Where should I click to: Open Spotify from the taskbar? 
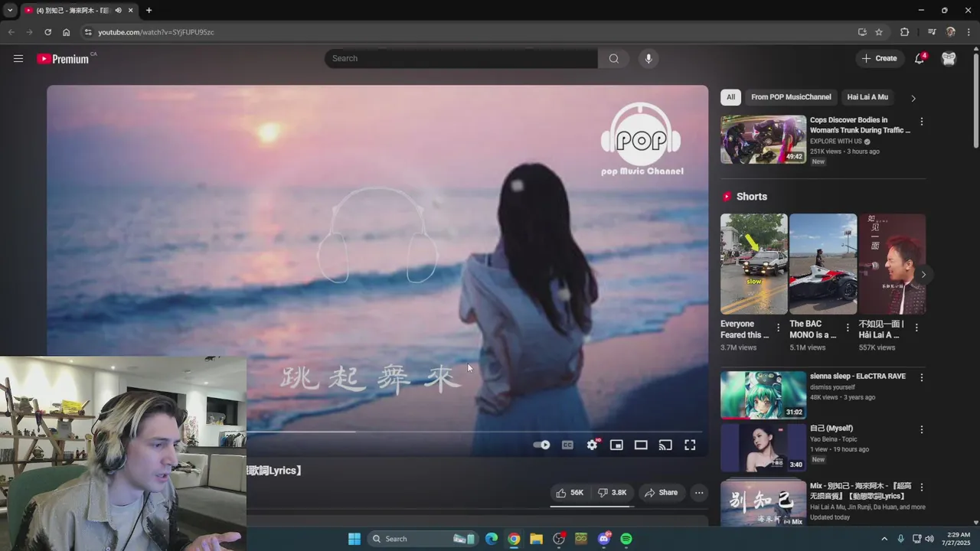click(x=626, y=539)
